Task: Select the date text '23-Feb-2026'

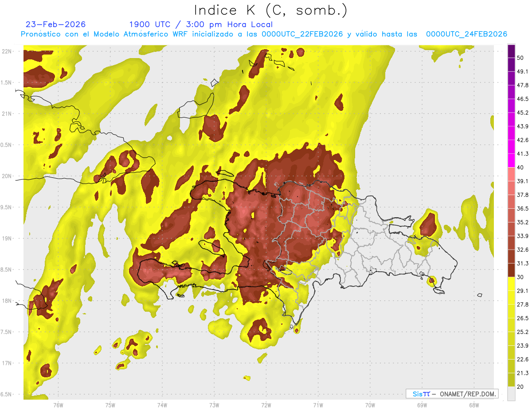Action: (x=56, y=24)
